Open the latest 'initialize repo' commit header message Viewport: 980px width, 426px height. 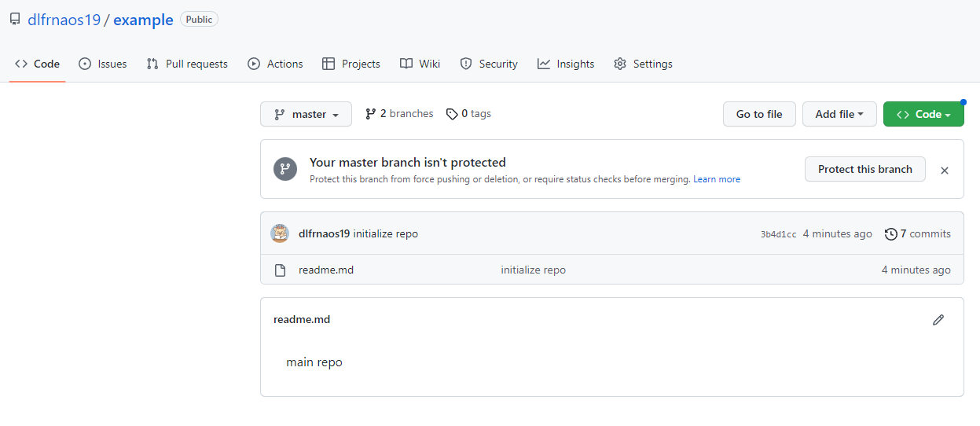coord(386,233)
